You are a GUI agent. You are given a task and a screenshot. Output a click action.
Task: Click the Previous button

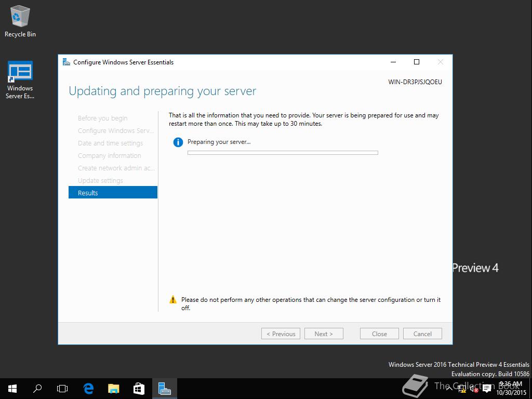(281, 334)
